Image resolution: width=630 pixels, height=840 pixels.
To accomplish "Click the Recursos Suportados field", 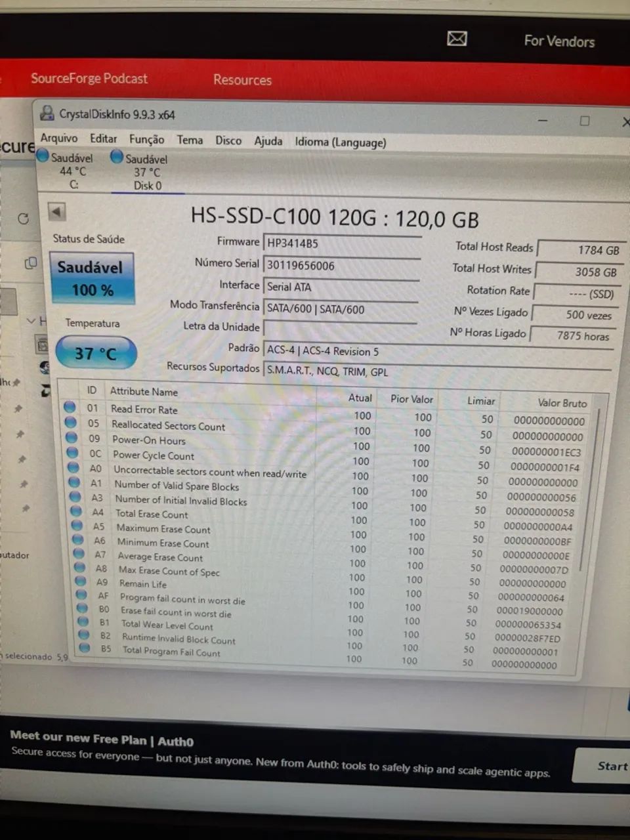I will pyautogui.click(x=436, y=371).
